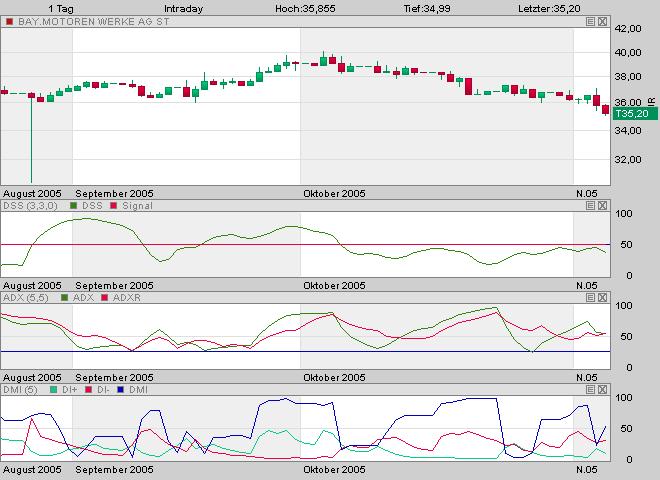660x480 pixels.
Task: Click '34,00' price axis label
Action: pos(628,131)
